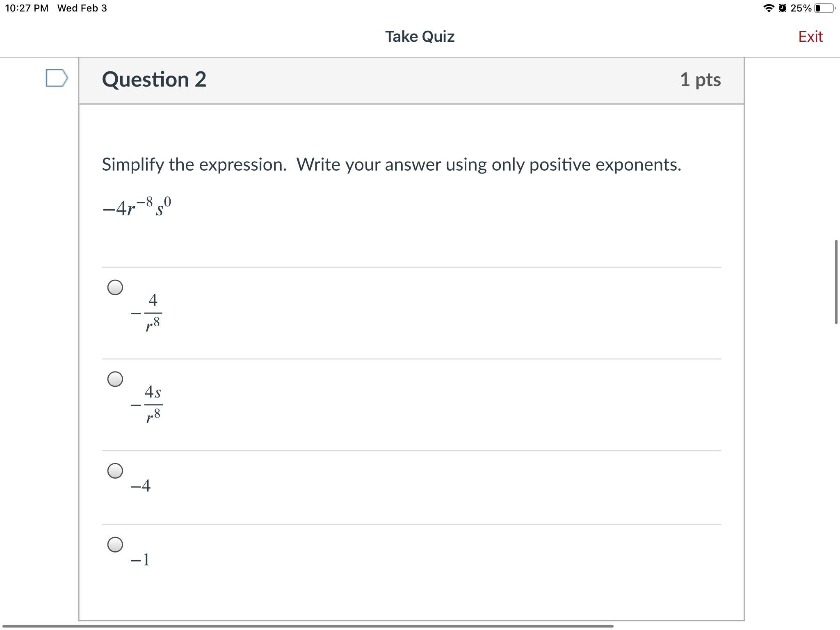The image size is (840, 630).
Task: Click the Question 2 heading
Action: click(x=154, y=79)
